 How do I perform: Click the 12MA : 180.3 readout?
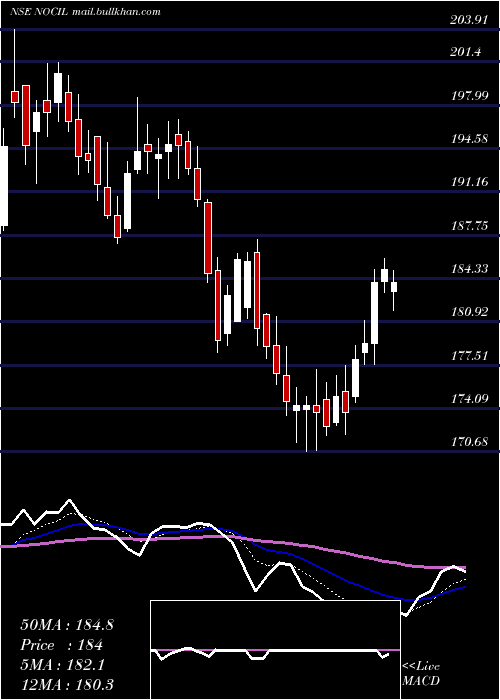67,684
